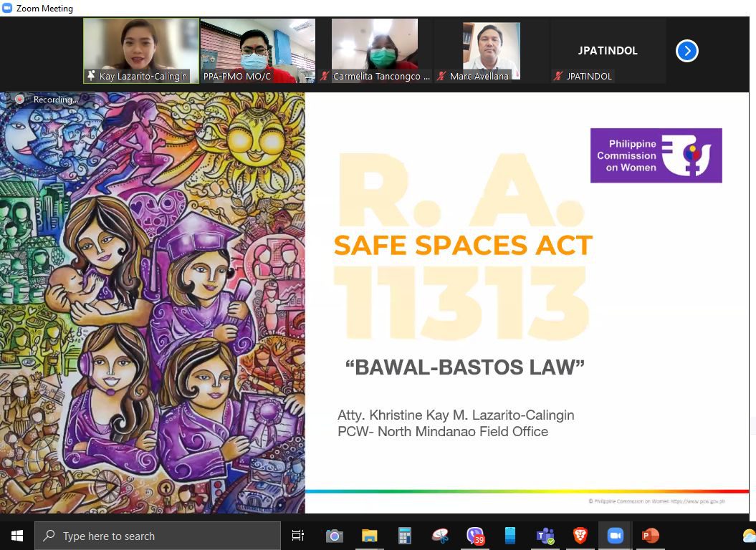Open Task View from the taskbar
Screen dimensions: 756x550
[298, 536]
